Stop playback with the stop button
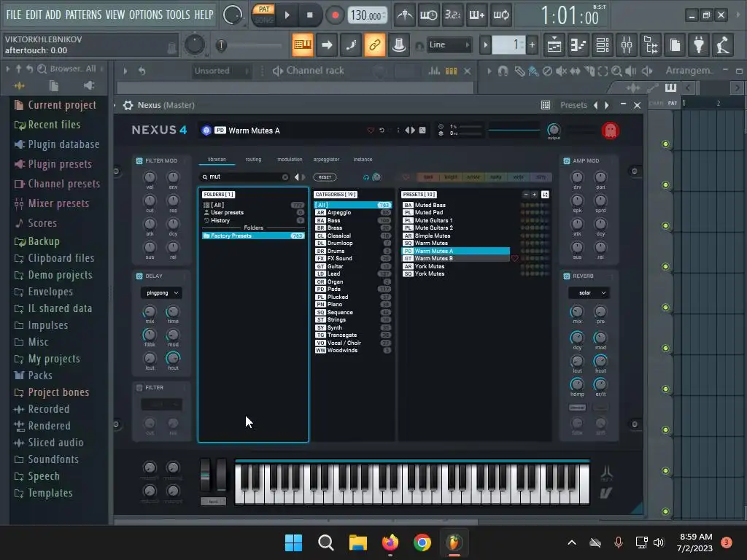Image resolution: width=747 pixels, height=560 pixels. click(309, 15)
